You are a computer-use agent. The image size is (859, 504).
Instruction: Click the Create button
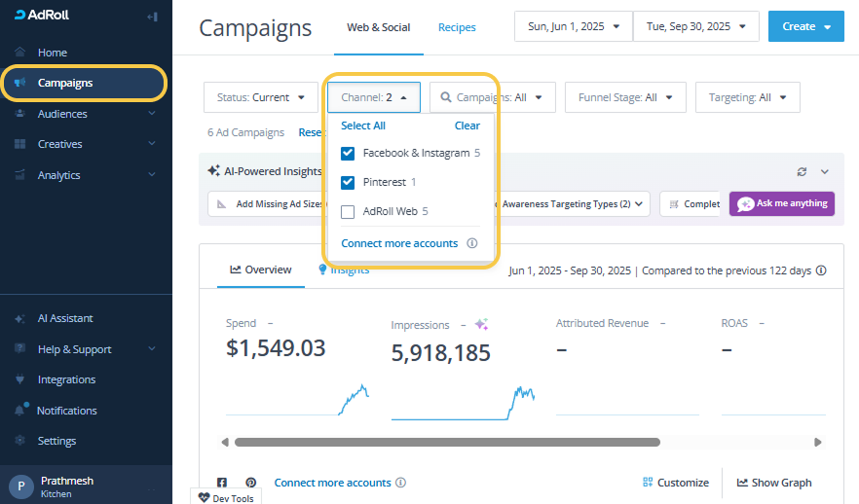(x=805, y=26)
